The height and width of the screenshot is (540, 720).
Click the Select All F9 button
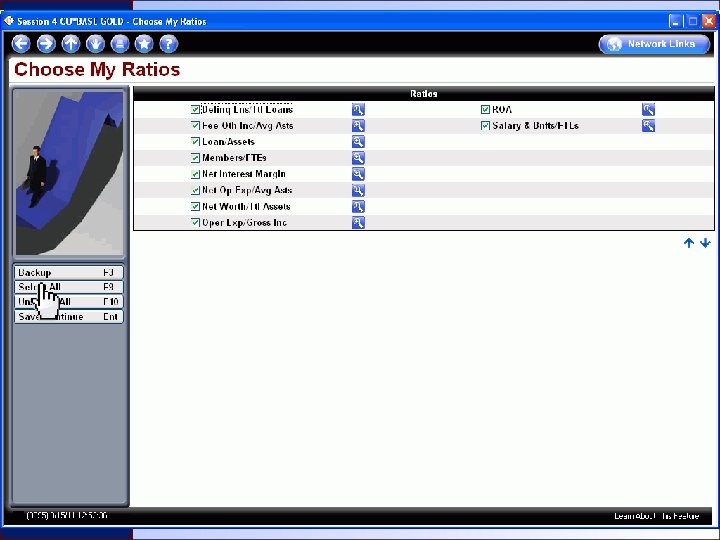pyautogui.click(x=69, y=287)
